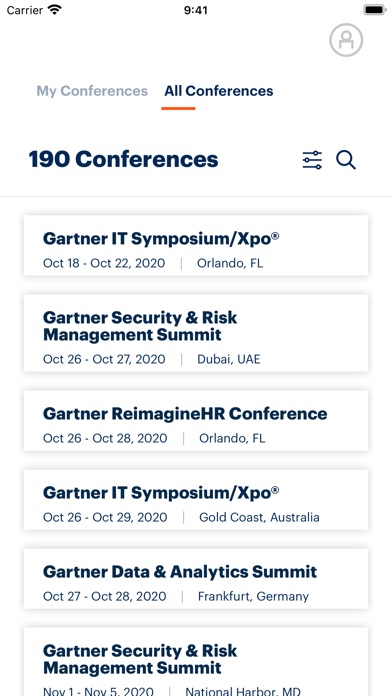Open Security & Risk Management Summit Dubai

tap(196, 333)
